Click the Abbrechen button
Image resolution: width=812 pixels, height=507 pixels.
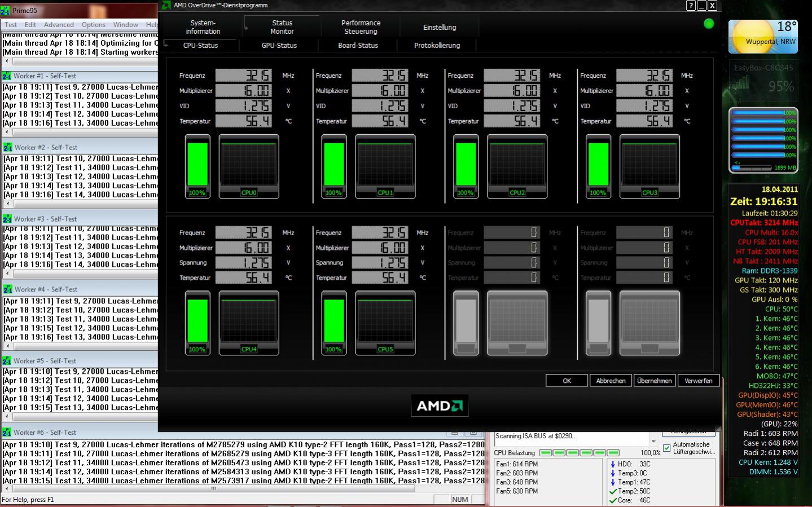[611, 381]
